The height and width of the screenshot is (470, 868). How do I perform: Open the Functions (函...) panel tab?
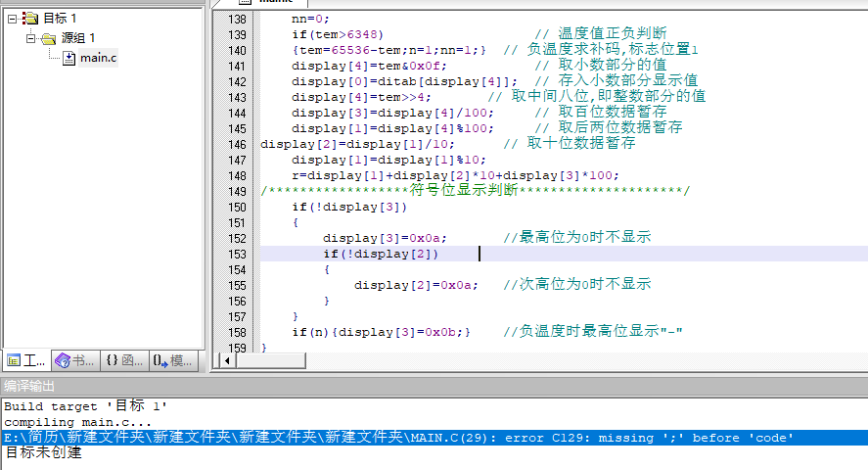click(124, 360)
